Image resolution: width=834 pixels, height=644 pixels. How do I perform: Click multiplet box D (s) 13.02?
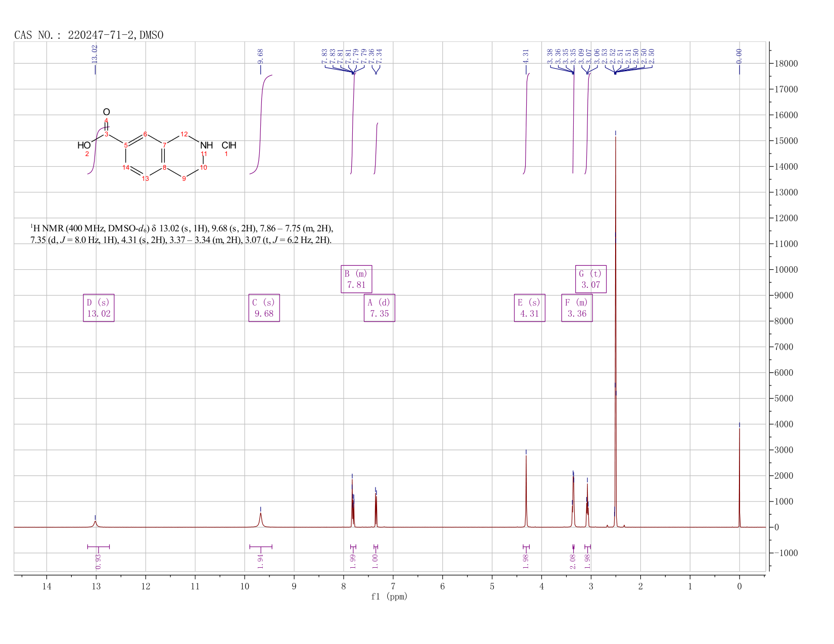pos(99,308)
